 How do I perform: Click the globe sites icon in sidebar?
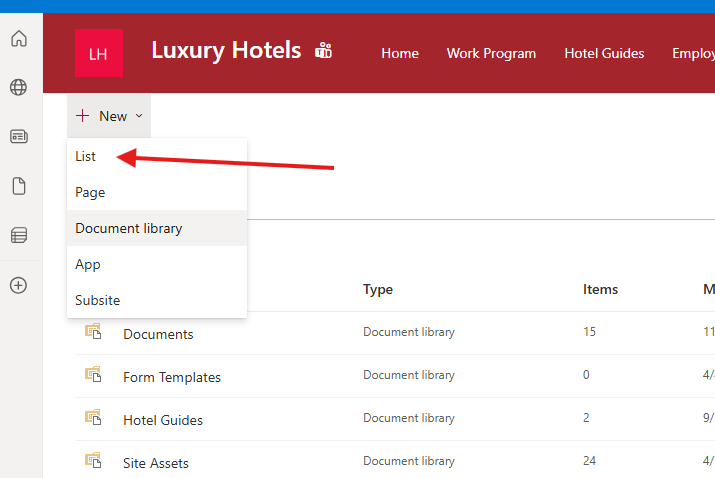coord(18,88)
